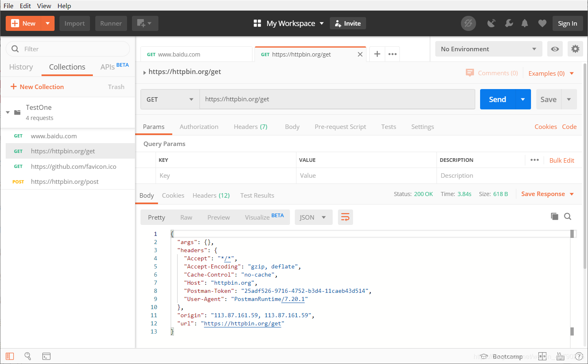Switch response view to Raw
This screenshot has height=364, width=588.
point(186,218)
